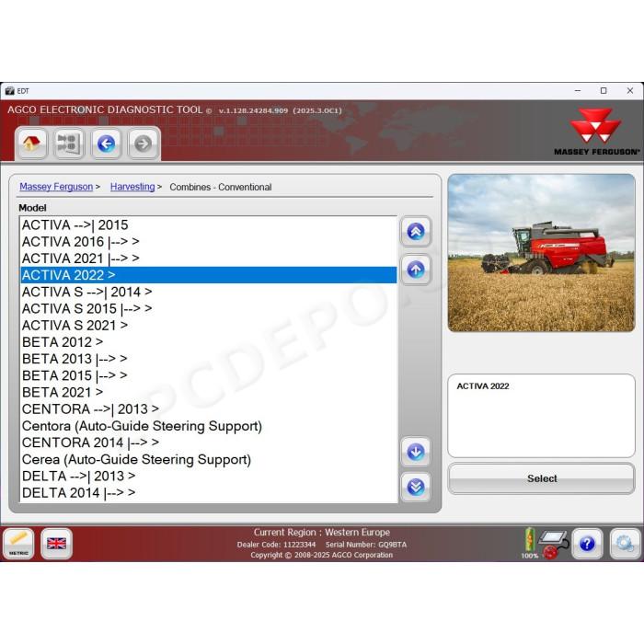
Task: Select ACTIVA 2016 |--> model
Action: 209,242
